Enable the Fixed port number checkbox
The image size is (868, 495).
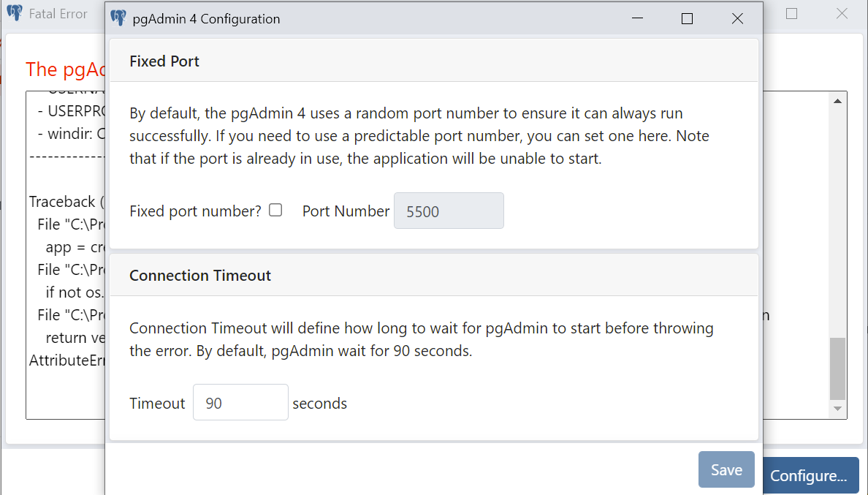click(x=275, y=211)
